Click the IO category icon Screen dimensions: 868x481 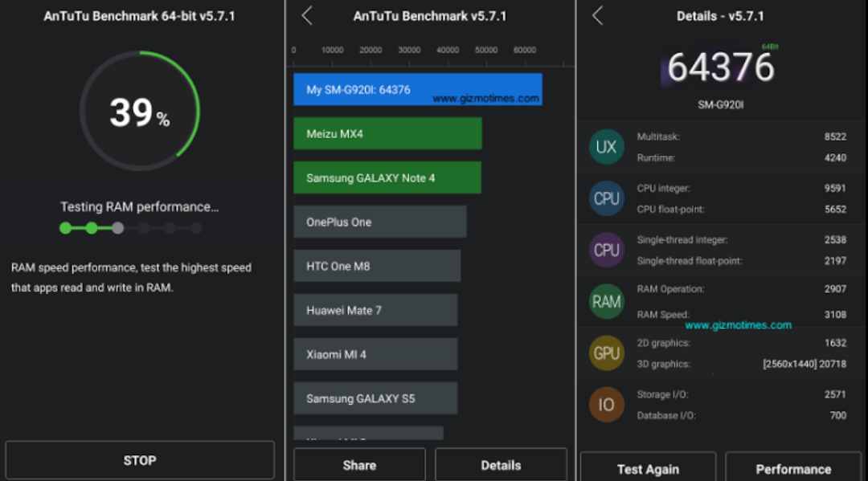(606, 404)
